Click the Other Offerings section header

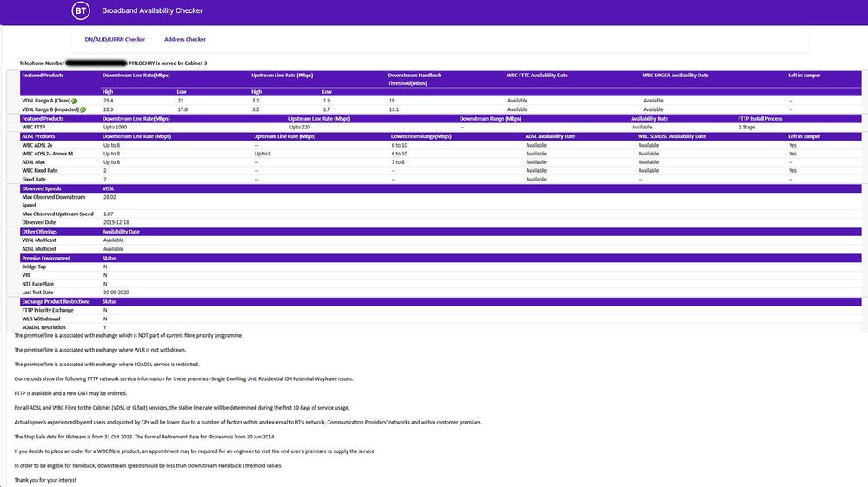[40, 232]
